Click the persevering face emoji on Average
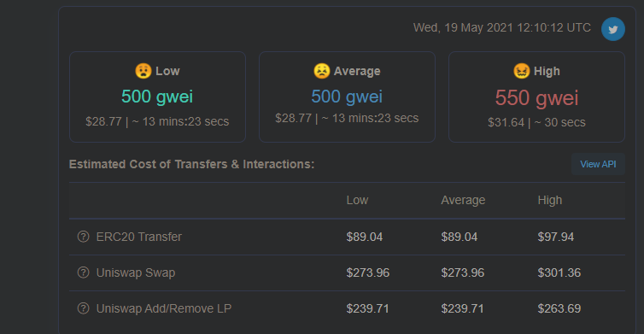 click(x=322, y=71)
